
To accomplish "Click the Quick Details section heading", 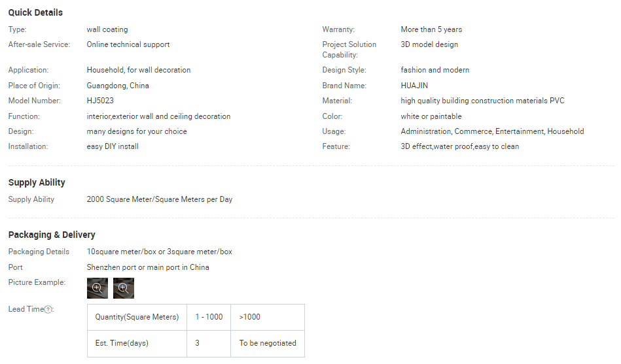I will pos(35,12).
